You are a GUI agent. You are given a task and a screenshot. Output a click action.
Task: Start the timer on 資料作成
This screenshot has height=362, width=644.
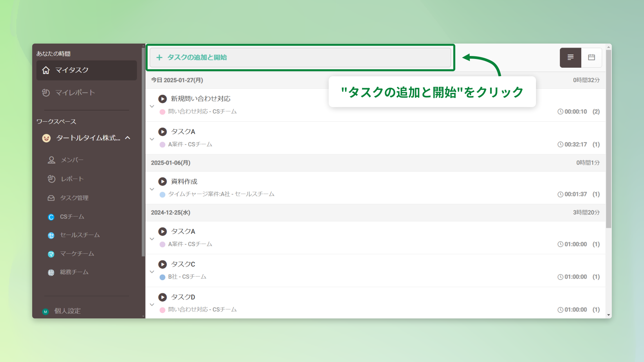[163, 181]
